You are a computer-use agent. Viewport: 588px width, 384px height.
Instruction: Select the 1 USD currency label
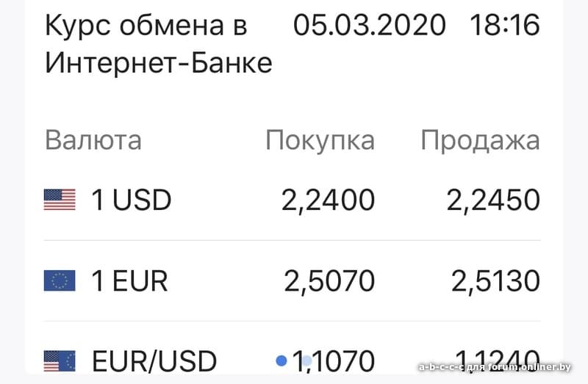[x=131, y=200]
